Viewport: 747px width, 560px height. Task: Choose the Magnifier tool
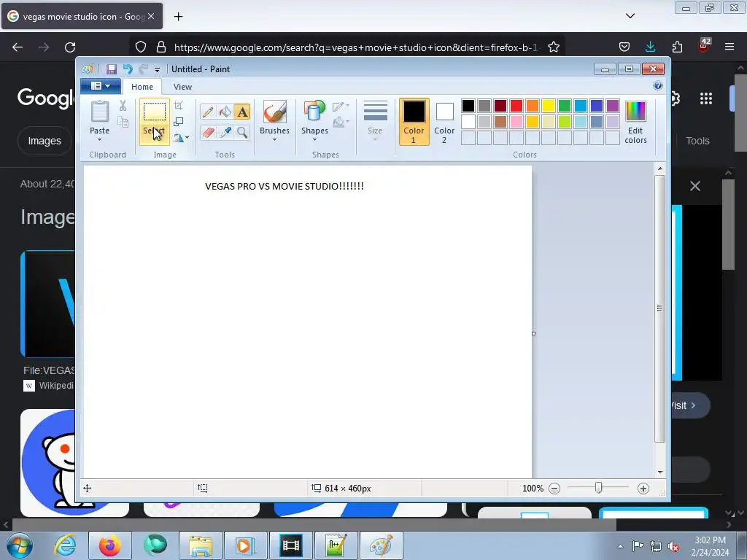[x=242, y=132]
